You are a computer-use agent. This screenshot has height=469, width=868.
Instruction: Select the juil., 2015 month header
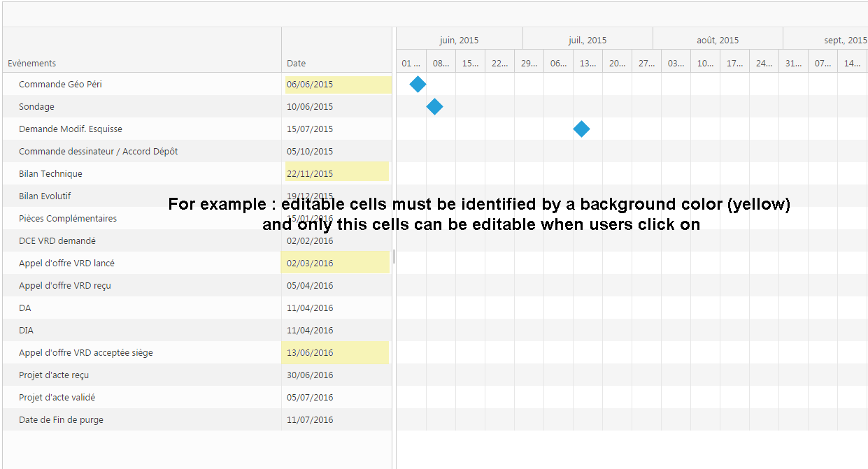(588, 40)
